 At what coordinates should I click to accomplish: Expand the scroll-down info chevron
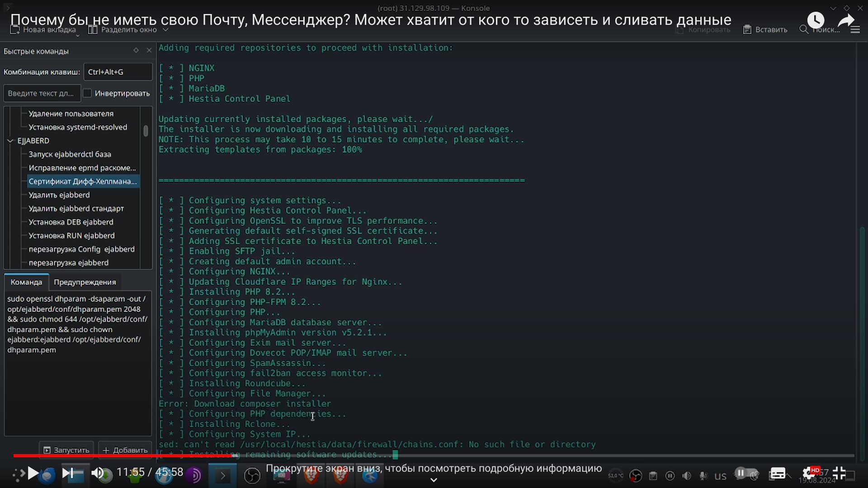click(434, 480)
